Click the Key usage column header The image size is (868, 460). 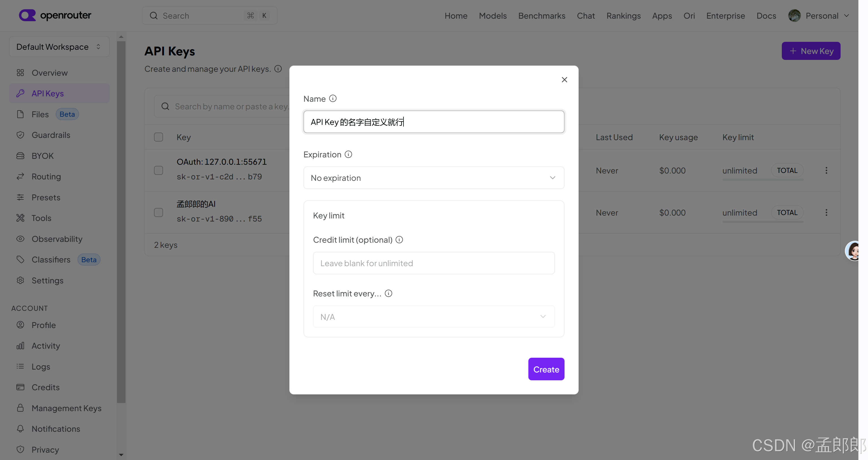tap(678, 137)
